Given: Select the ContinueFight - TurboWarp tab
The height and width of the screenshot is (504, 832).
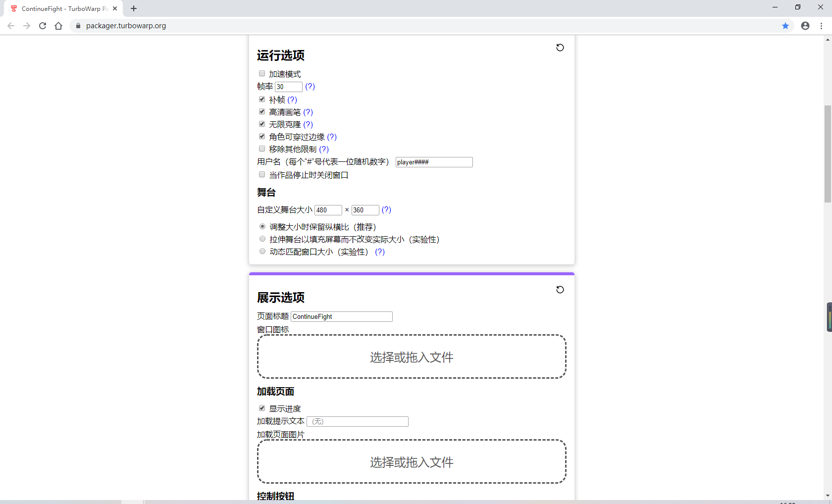Looking at the screenshot, I should click(x=63, y=8).
